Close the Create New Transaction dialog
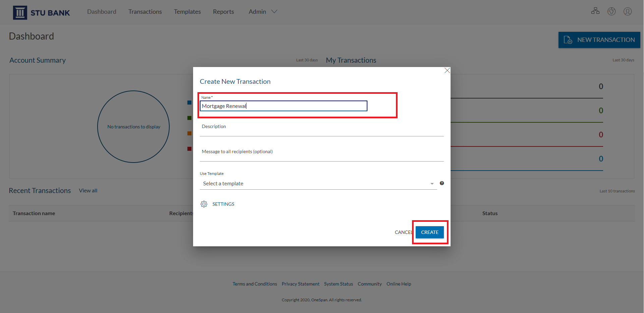 point(447,70)
